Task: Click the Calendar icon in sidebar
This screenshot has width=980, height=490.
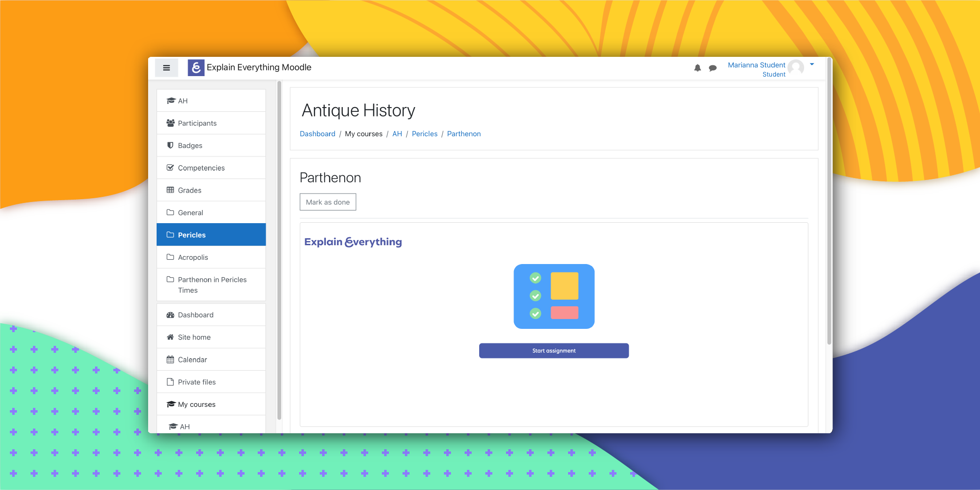Action: (170, 360)
